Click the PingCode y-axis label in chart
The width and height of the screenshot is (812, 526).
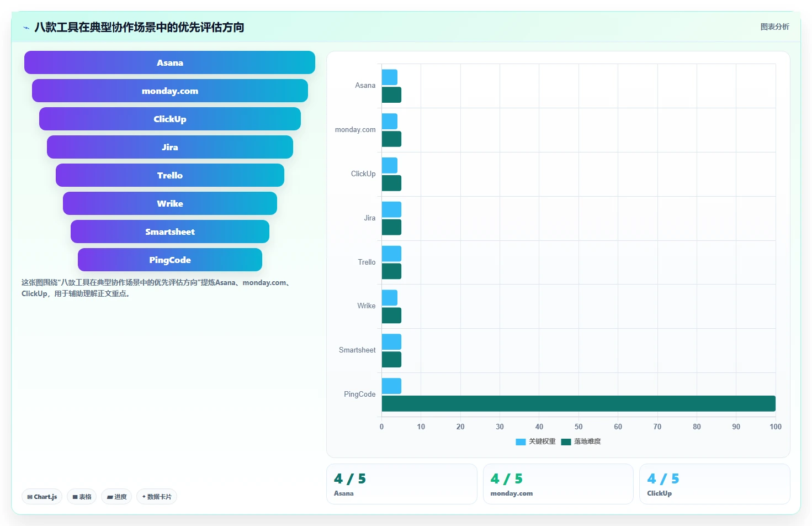tap(359, 394)
